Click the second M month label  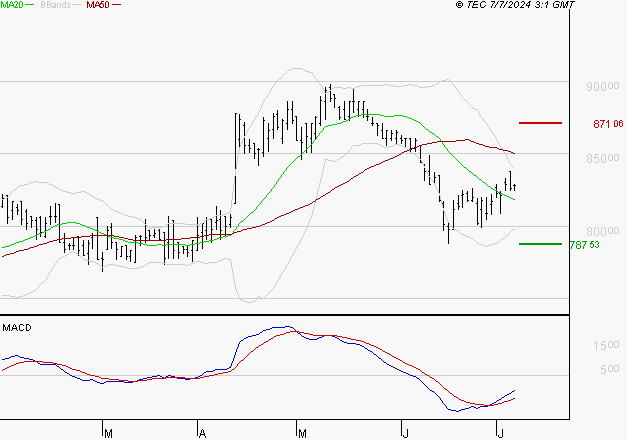click(x=302, y=433)
